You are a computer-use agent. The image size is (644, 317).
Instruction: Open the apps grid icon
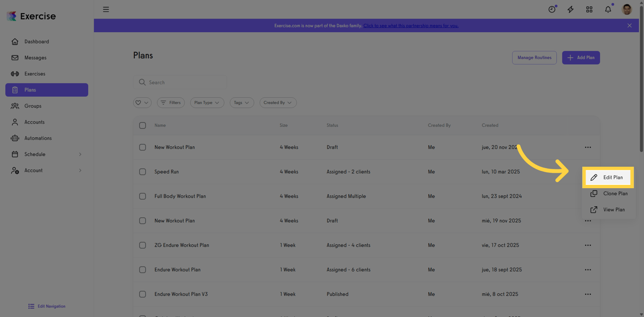coord(589,9)
